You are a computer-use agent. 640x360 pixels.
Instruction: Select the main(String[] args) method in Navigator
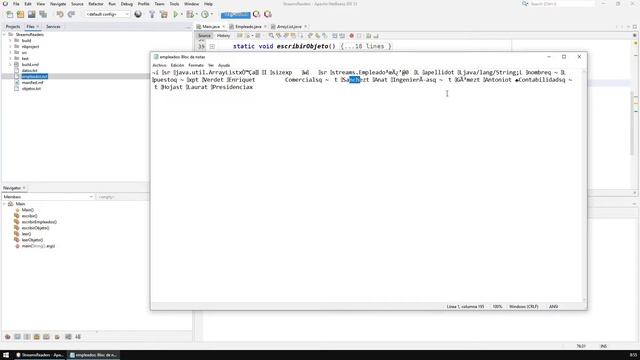click(x=38, y=246)
